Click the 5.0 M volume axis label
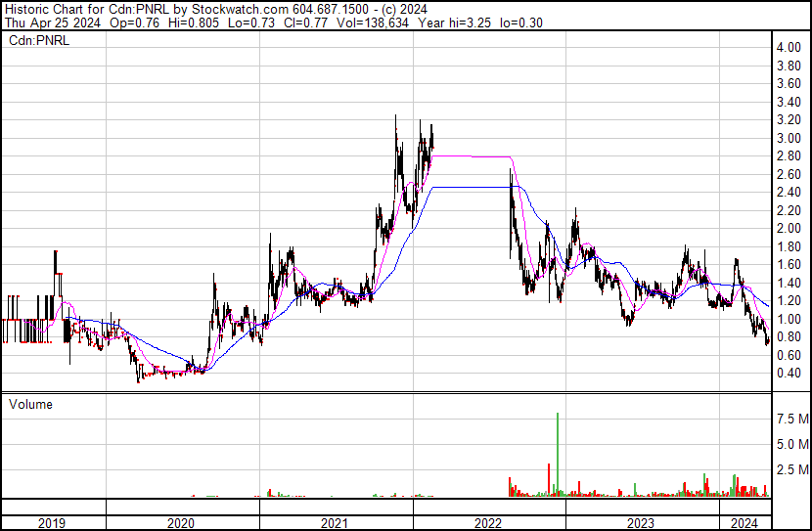The height and width of the screenshot is (531, 812). click(x=790, y=444)
